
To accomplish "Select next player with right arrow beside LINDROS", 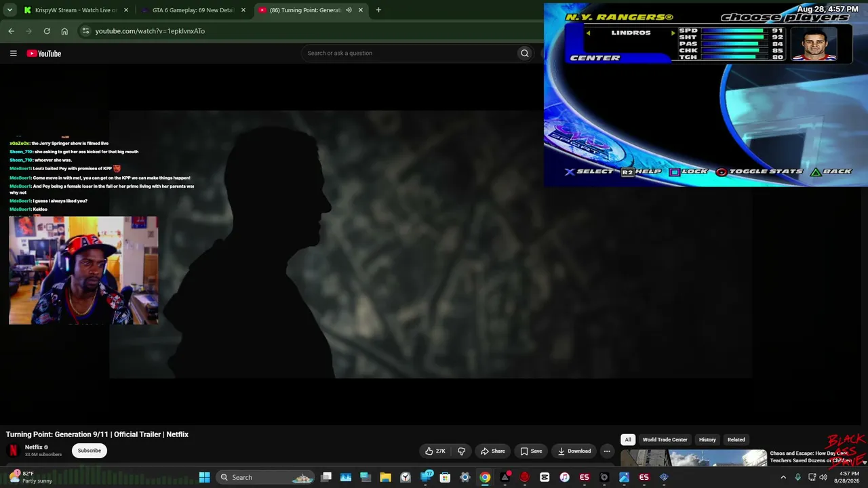I will 673,33.
